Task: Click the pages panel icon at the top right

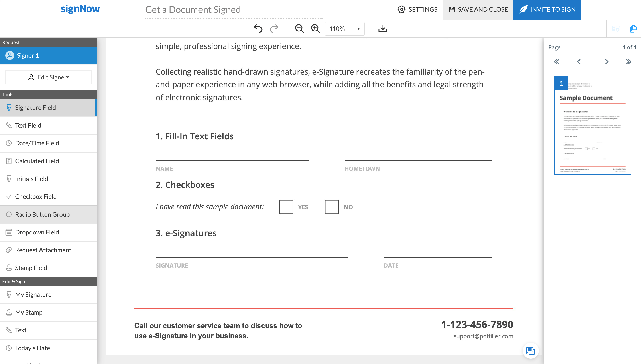Action: tap(633, 28)
